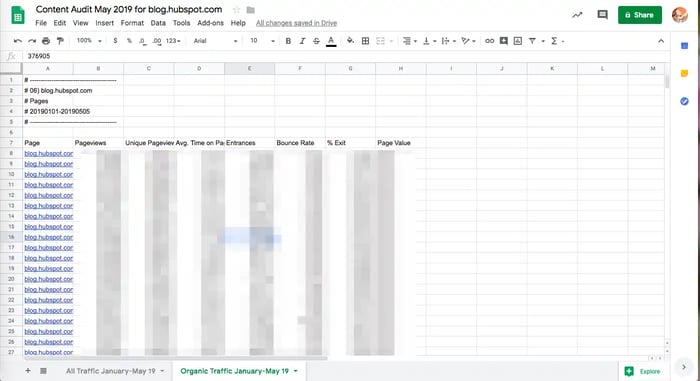
Task: Open the borders tool
Action: (x=365, y=41)
